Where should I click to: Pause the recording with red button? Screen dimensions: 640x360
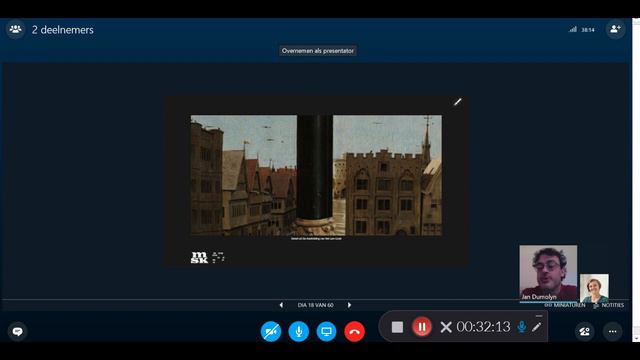coord(422,327)
